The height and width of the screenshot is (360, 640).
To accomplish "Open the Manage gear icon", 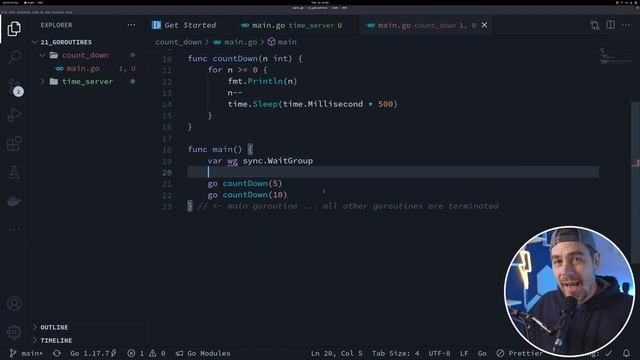I will point(14,332).
